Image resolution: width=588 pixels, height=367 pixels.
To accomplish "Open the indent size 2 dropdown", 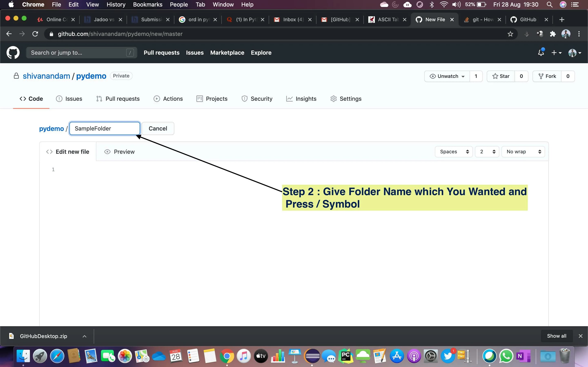I will tap(487, 152).
